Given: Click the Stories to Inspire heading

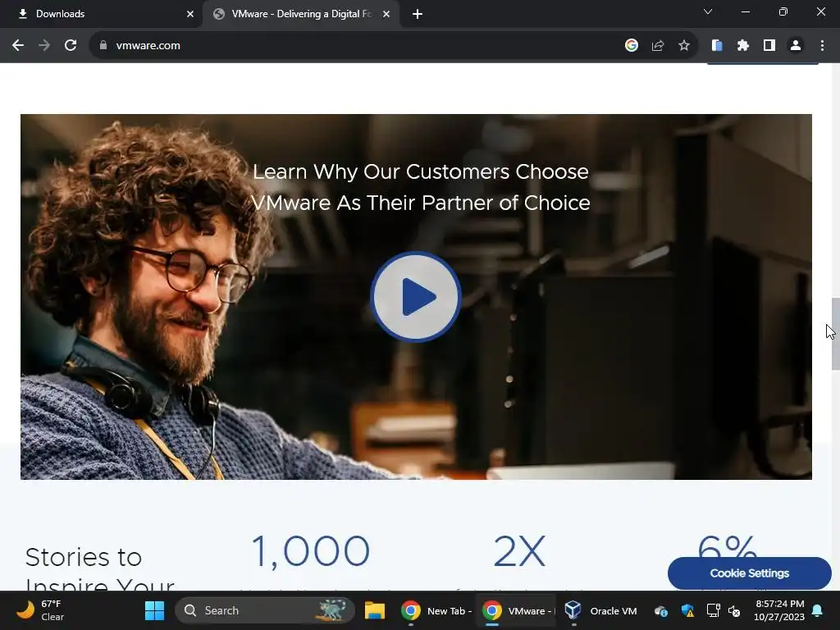Looking at the screenshot, I should tap(99, 569).
